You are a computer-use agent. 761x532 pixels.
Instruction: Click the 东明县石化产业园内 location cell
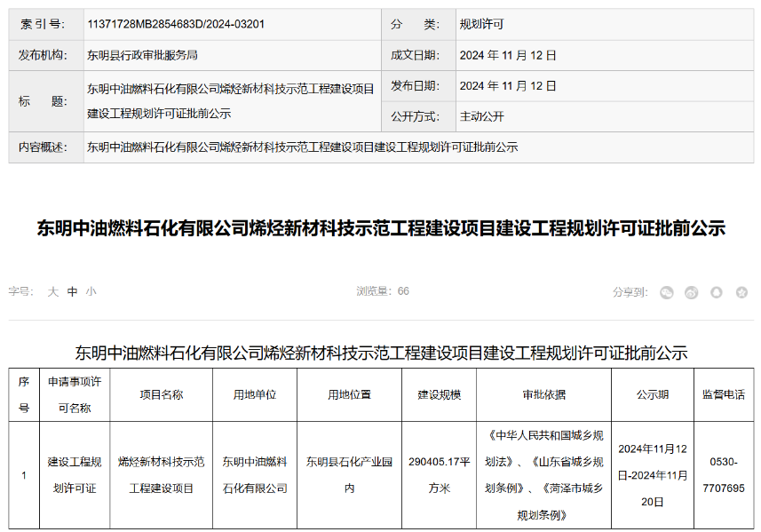coord(350,475)
